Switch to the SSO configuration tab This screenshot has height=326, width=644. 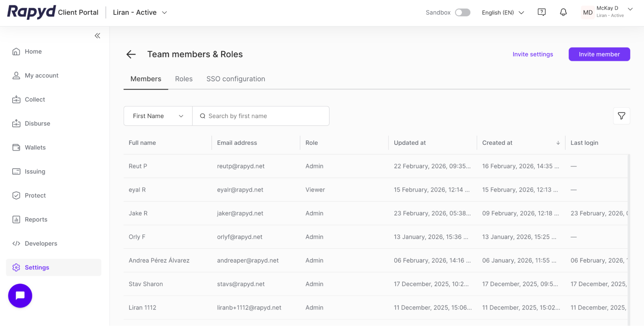tap(235, 79)
